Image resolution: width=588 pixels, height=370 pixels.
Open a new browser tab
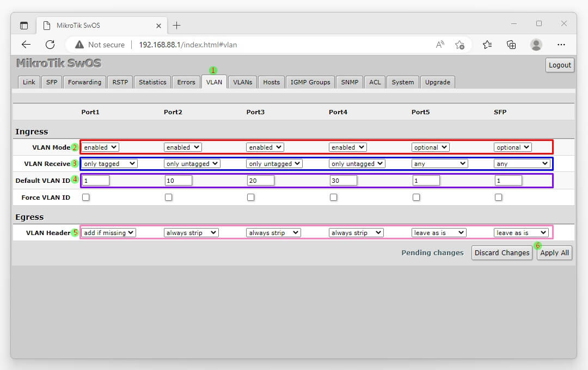coord(176,26)
